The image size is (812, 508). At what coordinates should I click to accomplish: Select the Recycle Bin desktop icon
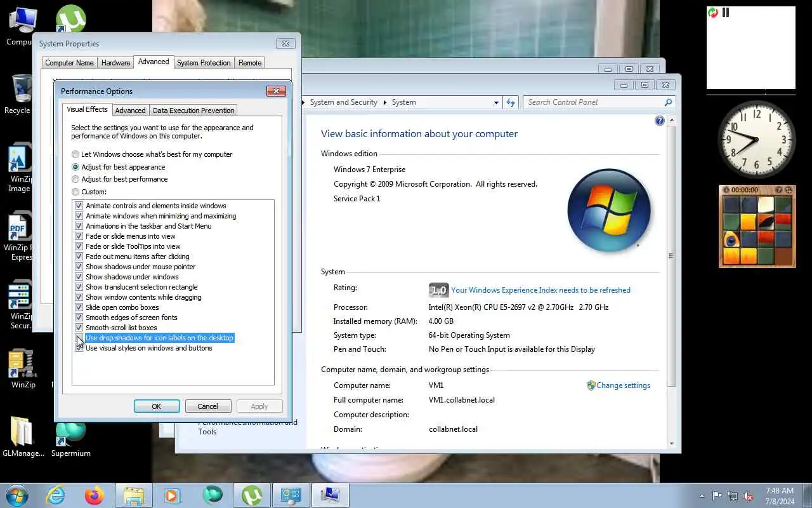[20, 94]
